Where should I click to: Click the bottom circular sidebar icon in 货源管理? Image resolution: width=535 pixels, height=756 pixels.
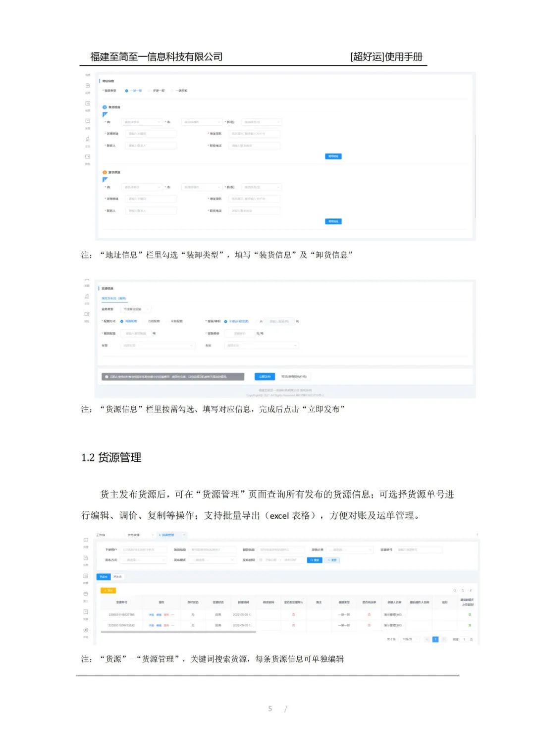pos(86,630)
